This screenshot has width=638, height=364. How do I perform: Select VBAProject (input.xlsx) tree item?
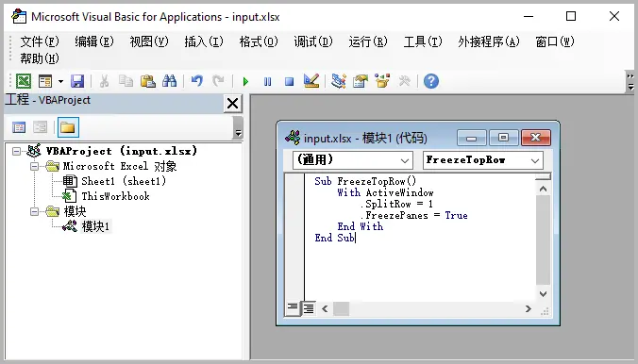point(121,151)
